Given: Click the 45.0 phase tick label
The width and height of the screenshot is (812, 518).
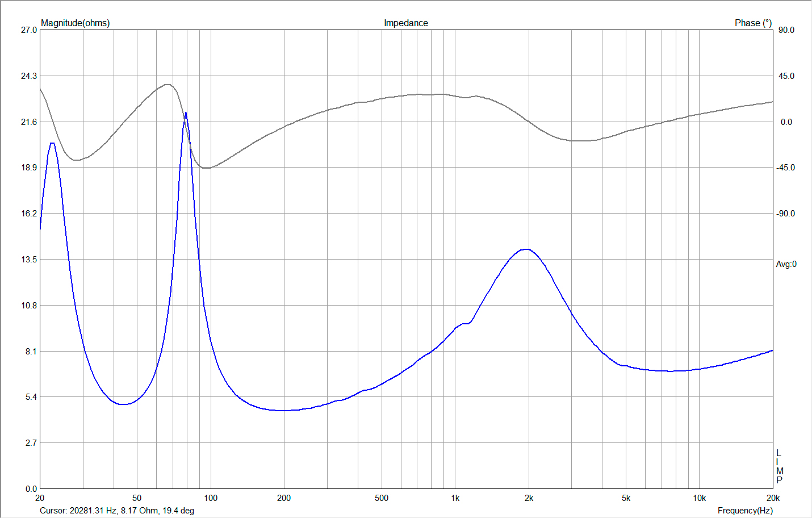Looking at the screenshot, I should point(786,76).
